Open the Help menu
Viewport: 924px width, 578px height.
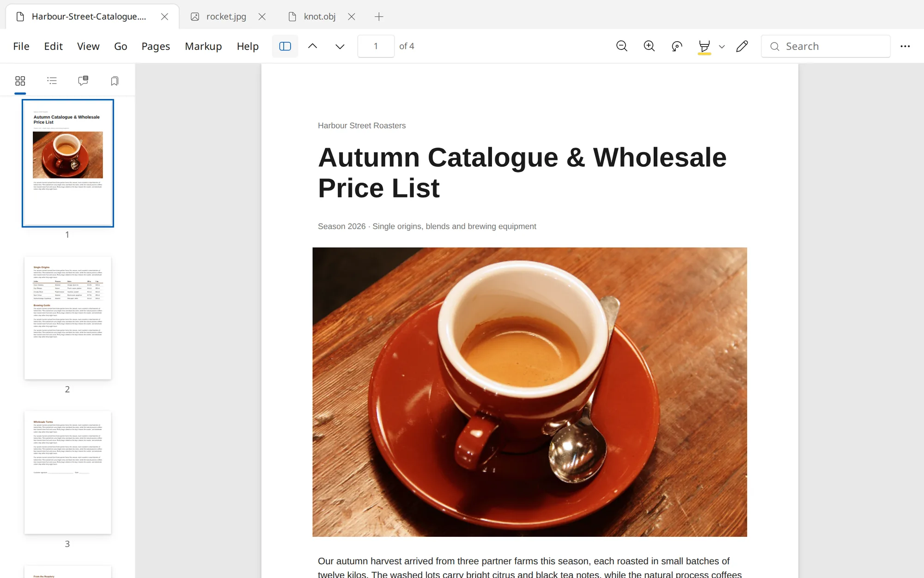[248, 46]
